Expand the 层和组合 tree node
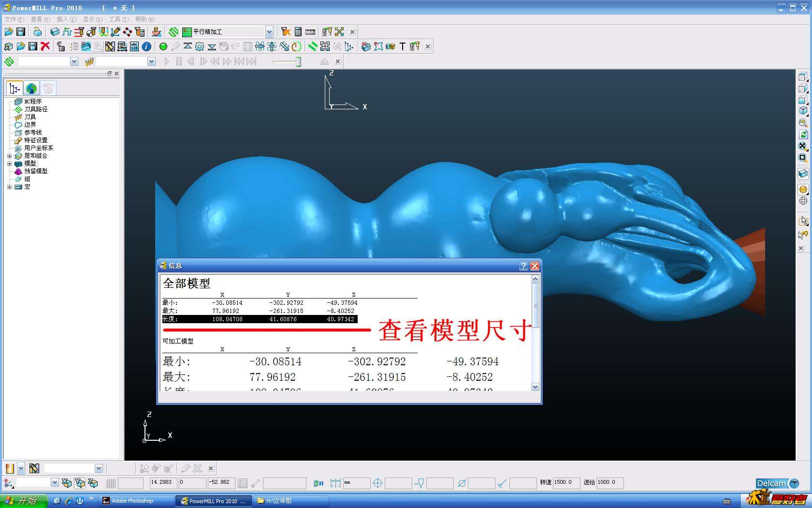 [9, 156]
